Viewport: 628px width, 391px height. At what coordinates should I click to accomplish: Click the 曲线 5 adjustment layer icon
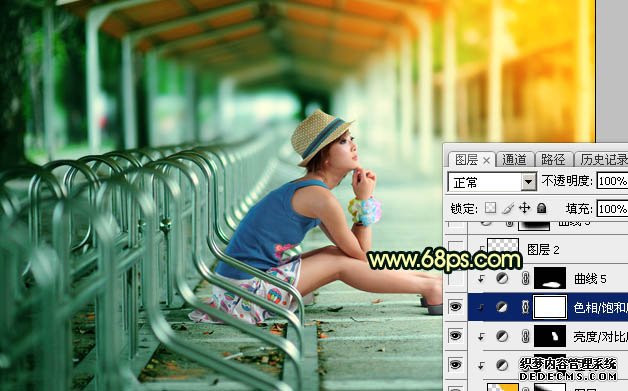point(502,278)
